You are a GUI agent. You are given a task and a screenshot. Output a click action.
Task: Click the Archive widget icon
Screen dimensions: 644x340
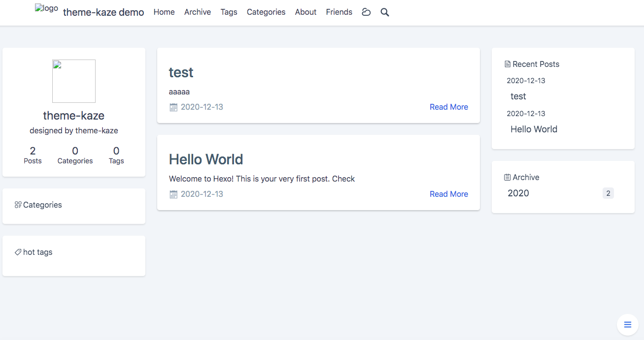tap(508, 177)
